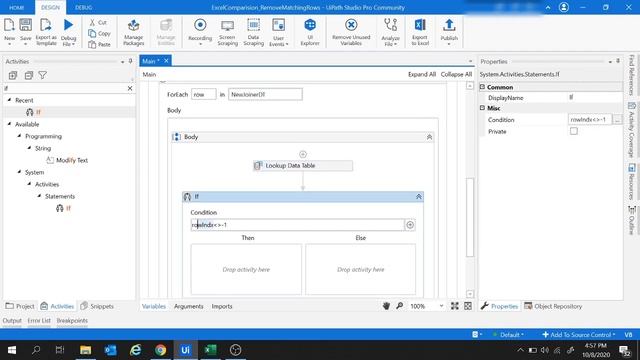Open Chrome from the taskbar
The image size is (640, 360).
(x=160, y=350)
